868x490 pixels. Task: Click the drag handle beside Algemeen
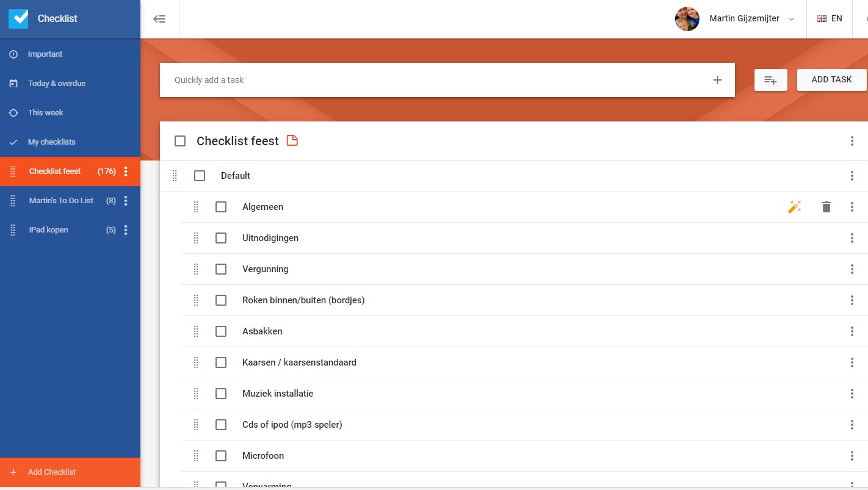196,207
